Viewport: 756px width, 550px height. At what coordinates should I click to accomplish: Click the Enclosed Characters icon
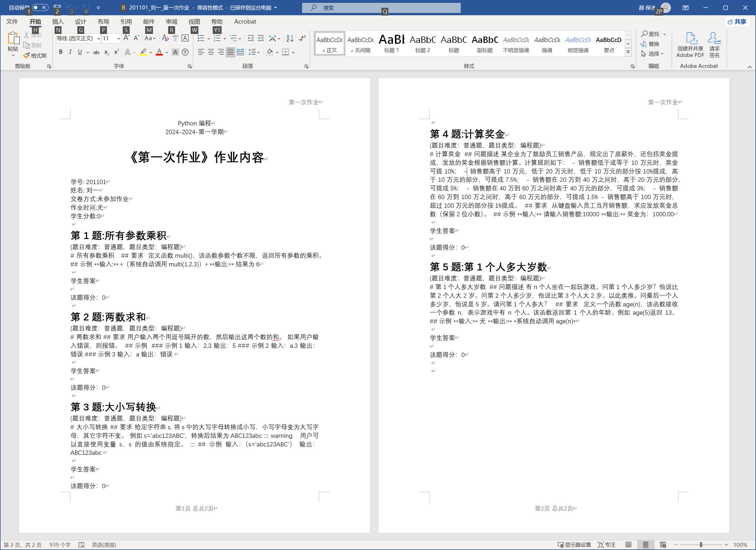pyautogui.click(x=185, y=52)
